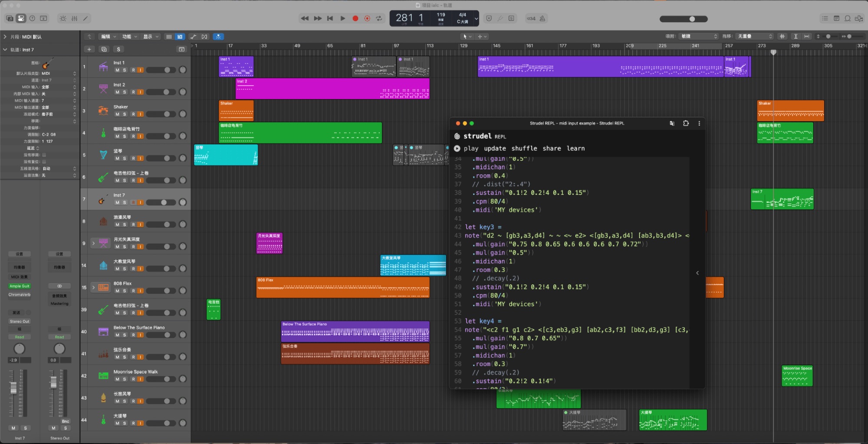This screenshot has height=444, width=868.
Task: Mute the Inst 1 track
Action: pos(117,70)
